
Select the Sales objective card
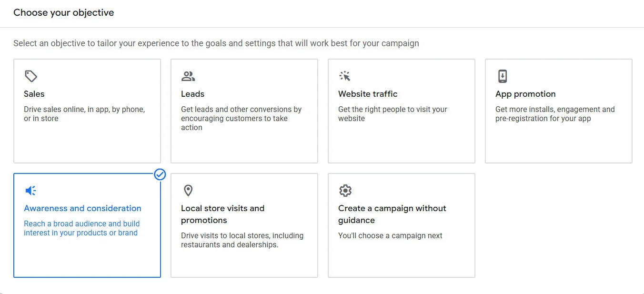click(x=87, y=111)
